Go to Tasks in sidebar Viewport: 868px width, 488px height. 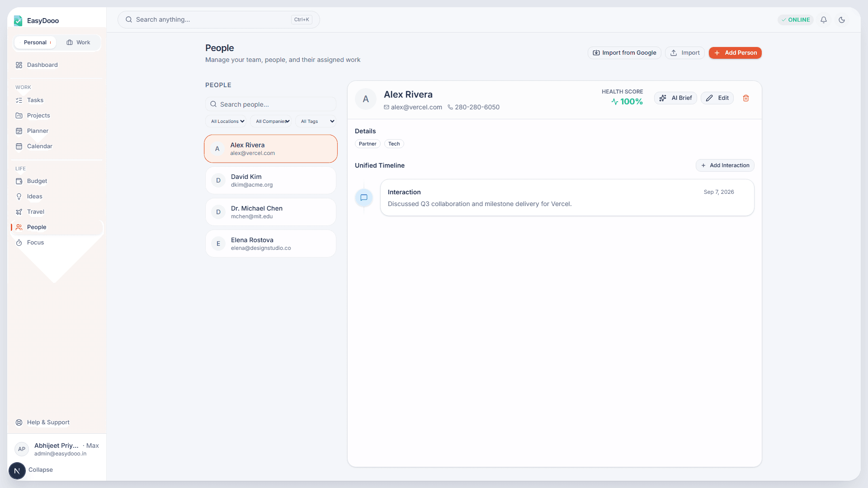point(57,100)
